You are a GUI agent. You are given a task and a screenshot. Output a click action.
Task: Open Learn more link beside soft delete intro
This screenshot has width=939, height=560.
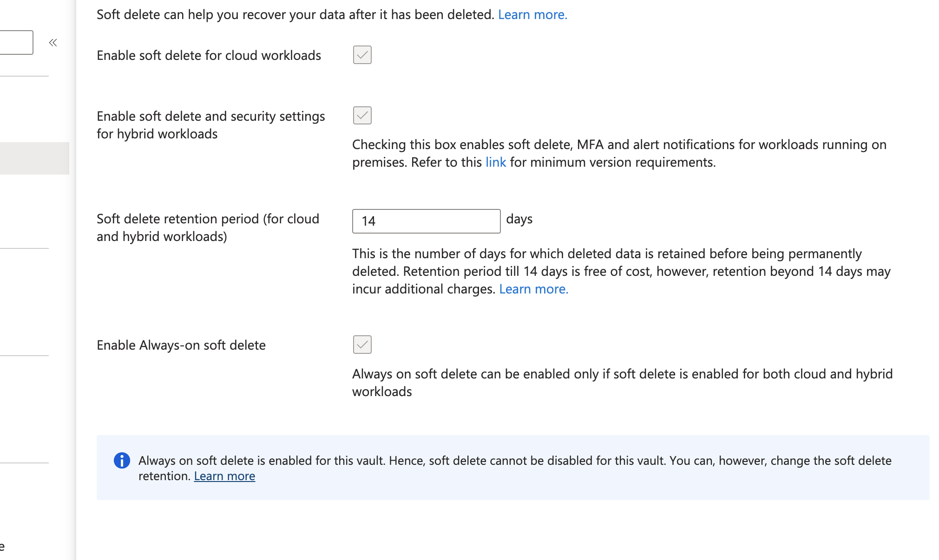click(532, 15)
